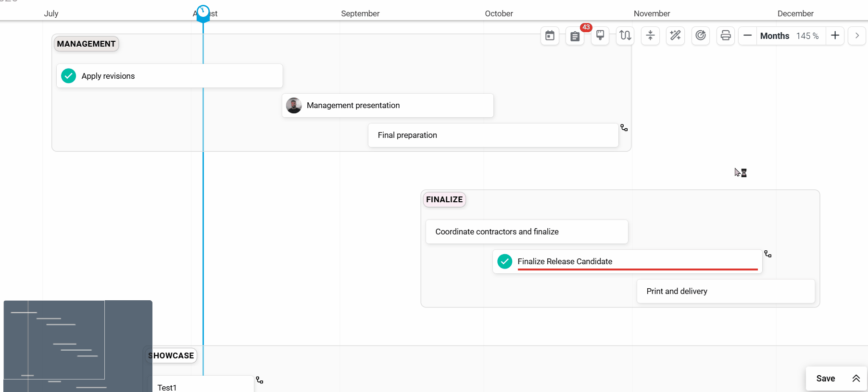Toggle completion checkmark on Finalize Release Candidate
The image size is (868, 392).
(x=504, y=261)
